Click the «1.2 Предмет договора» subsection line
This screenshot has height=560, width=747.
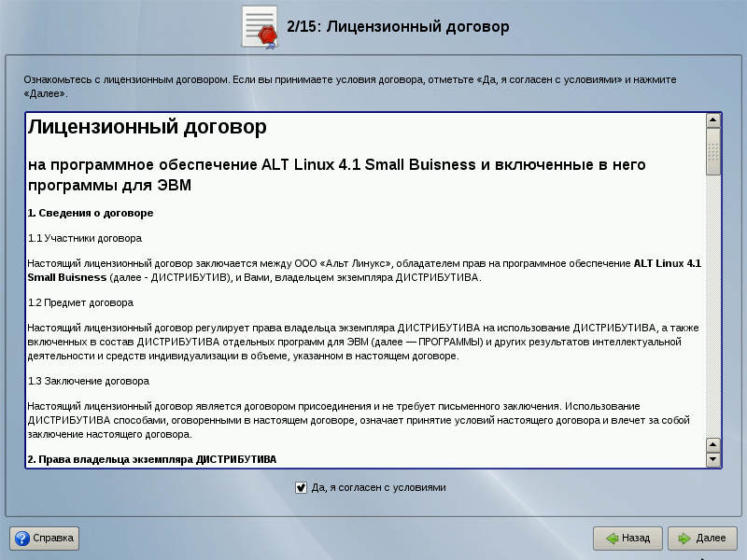coord(80,302)
